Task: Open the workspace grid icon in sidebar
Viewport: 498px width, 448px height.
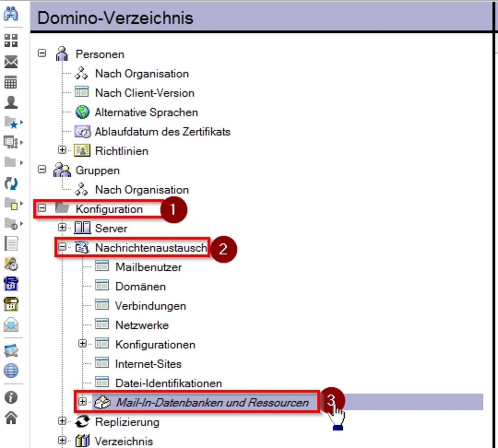Action: [11, 40]
